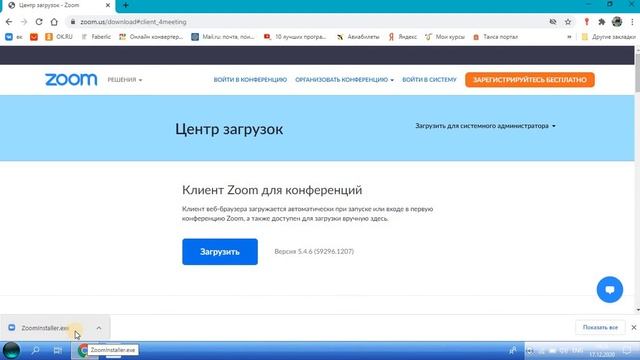This screenshot has height=360, width=640.
Task: Open Chrome three-dot menu
Action: [632, 22]
